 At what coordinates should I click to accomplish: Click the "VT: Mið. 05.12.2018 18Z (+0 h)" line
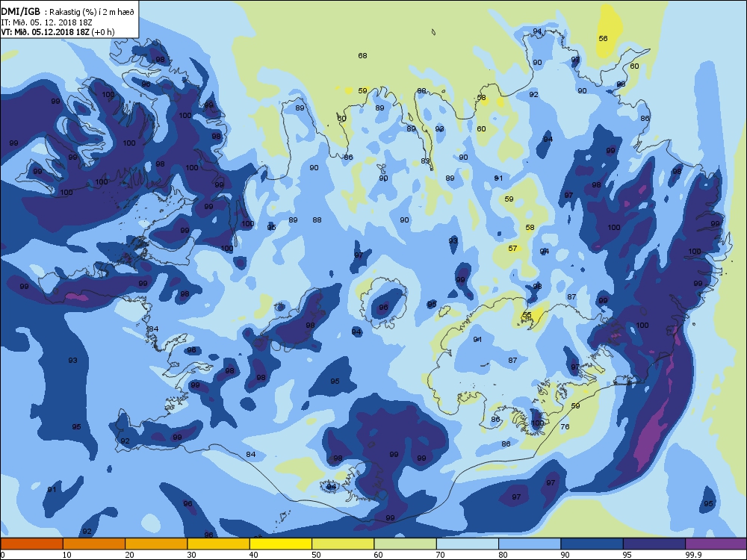coord(58,32)
